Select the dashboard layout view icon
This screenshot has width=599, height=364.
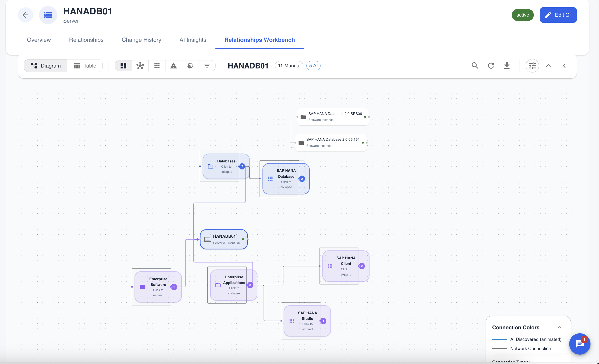point(123,66)
